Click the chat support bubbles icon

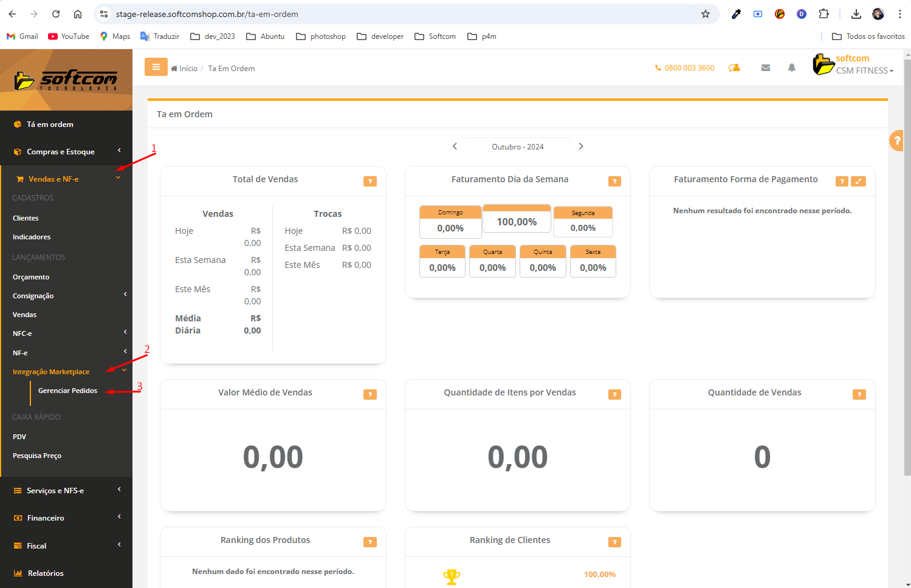[x=734, y=68]
